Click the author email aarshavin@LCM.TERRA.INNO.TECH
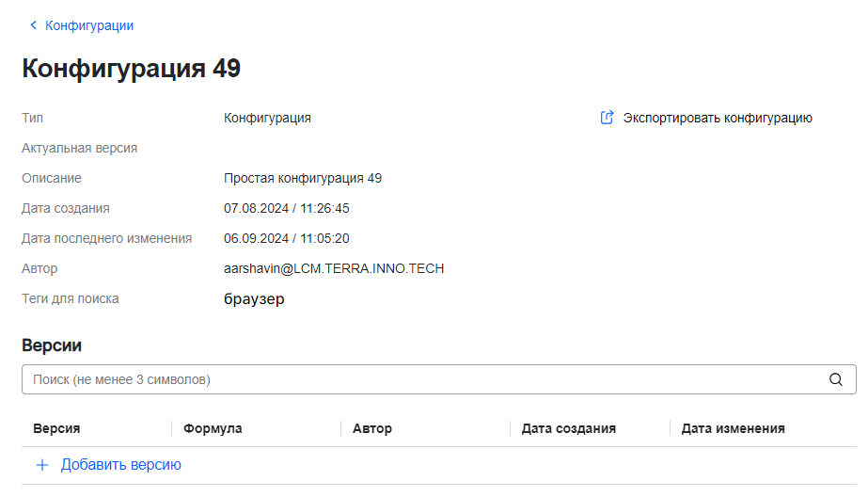 coord(334,268)
